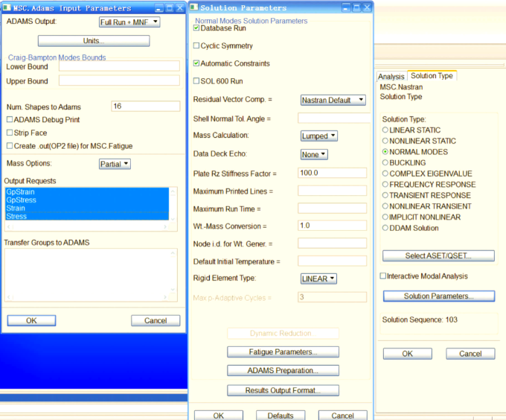
Task: Enable Create .out(OP2 file) for MSC.Fatigue
Action: pyautogui.click(x=10, y=146)
